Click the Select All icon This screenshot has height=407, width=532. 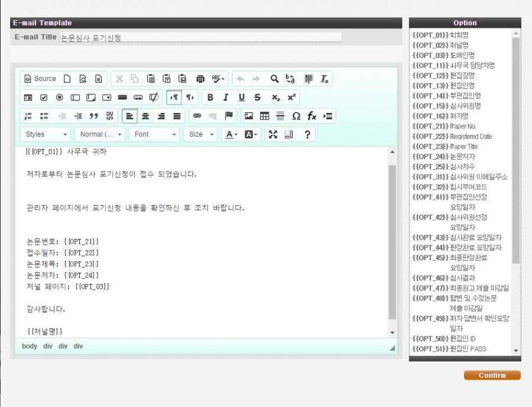pyautogui.click(x=309, y=79)
